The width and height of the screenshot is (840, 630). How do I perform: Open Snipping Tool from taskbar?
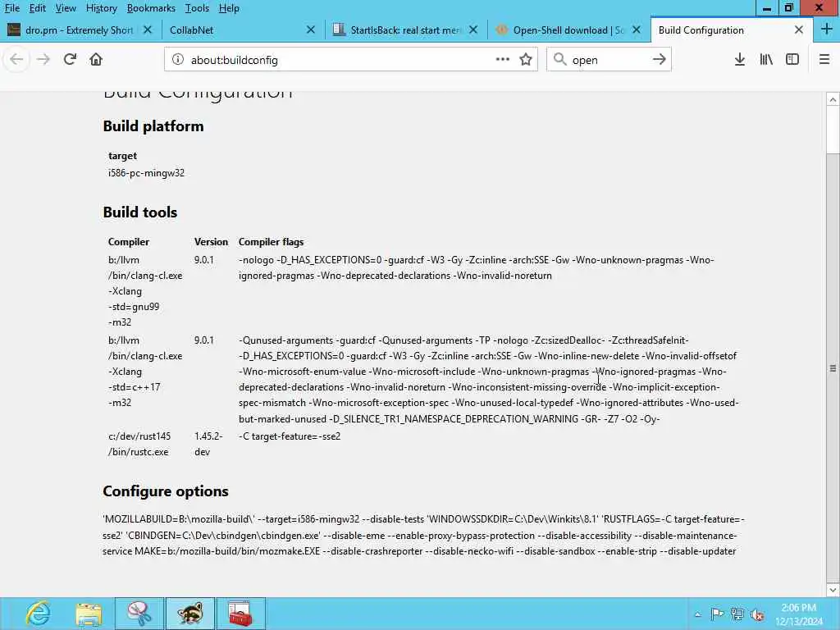coord(139,614)
